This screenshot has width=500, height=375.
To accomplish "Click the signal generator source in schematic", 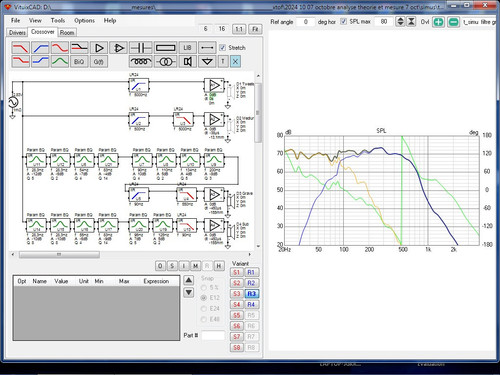I will tap(13, 102).
